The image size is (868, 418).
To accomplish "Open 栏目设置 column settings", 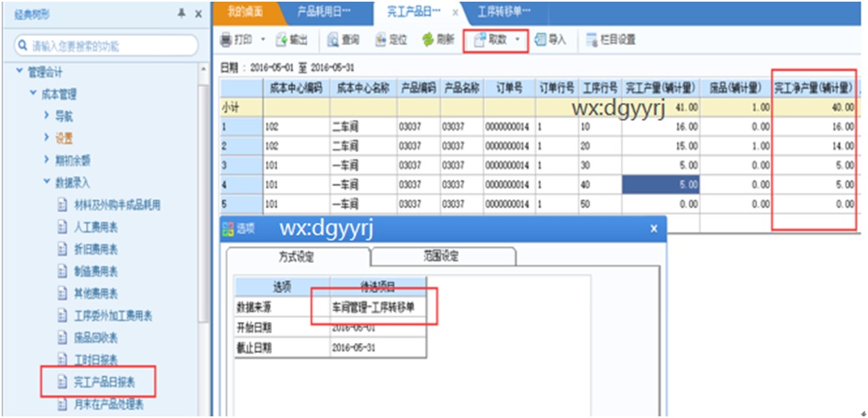I will (x=611, y=40).
